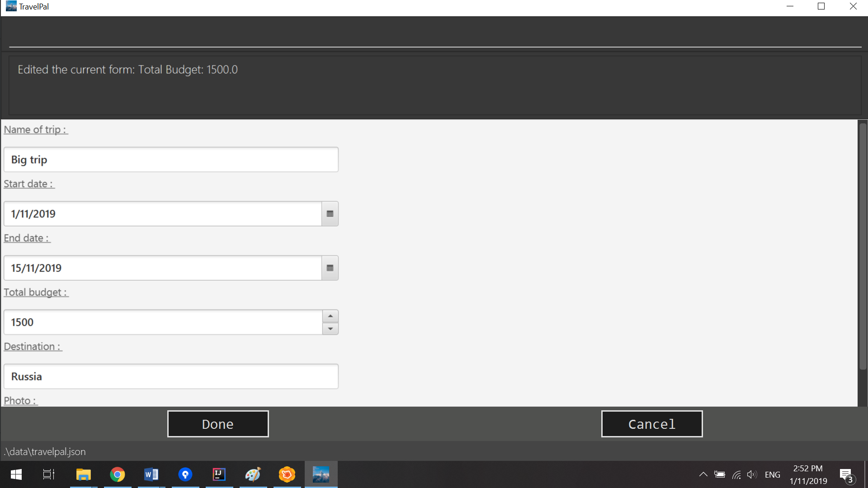Open File Explorer from the taskbar
Image resolution: width=868 pixels, height=488 pixels.
(84, 474)
